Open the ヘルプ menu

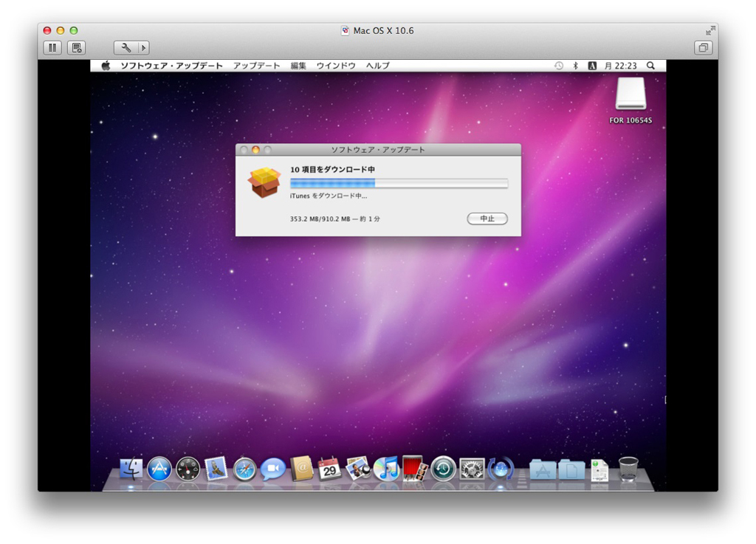coord(377,66)
